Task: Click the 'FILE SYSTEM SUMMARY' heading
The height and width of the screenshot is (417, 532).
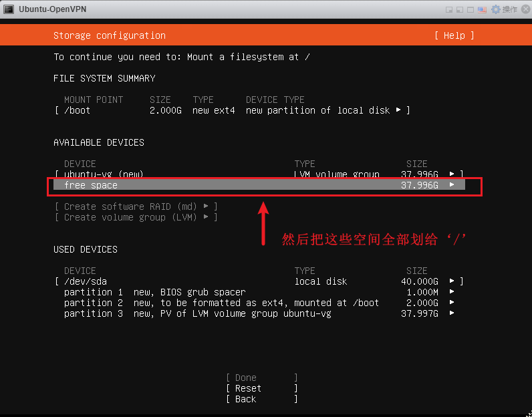Action: [x=104, y=78]
